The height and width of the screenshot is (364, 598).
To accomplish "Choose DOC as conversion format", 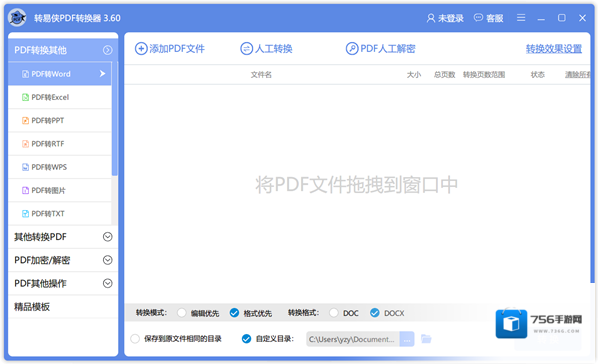I will coord(334,313).
